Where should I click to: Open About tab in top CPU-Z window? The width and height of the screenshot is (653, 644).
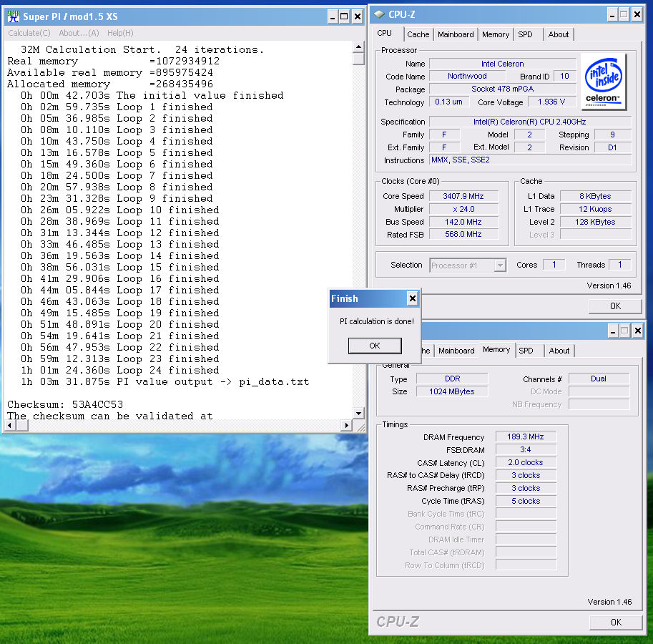pos(559,34)
